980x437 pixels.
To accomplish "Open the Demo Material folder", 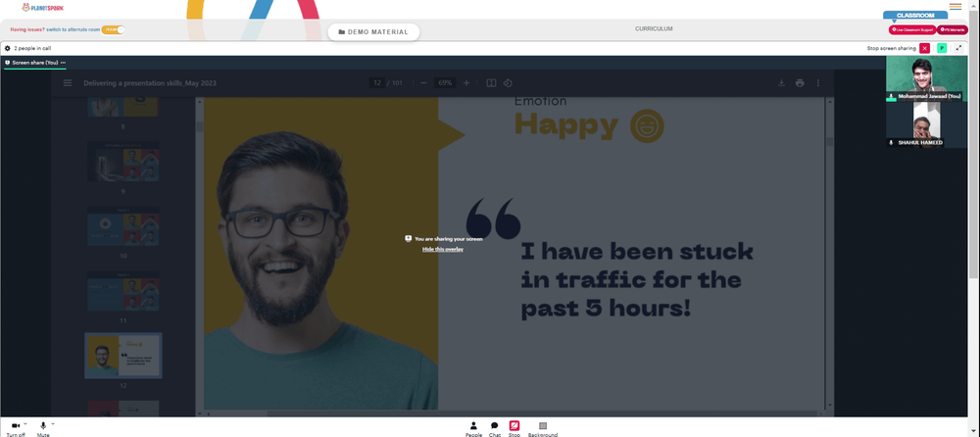I will pyautogui.click(x=373, y=32).
